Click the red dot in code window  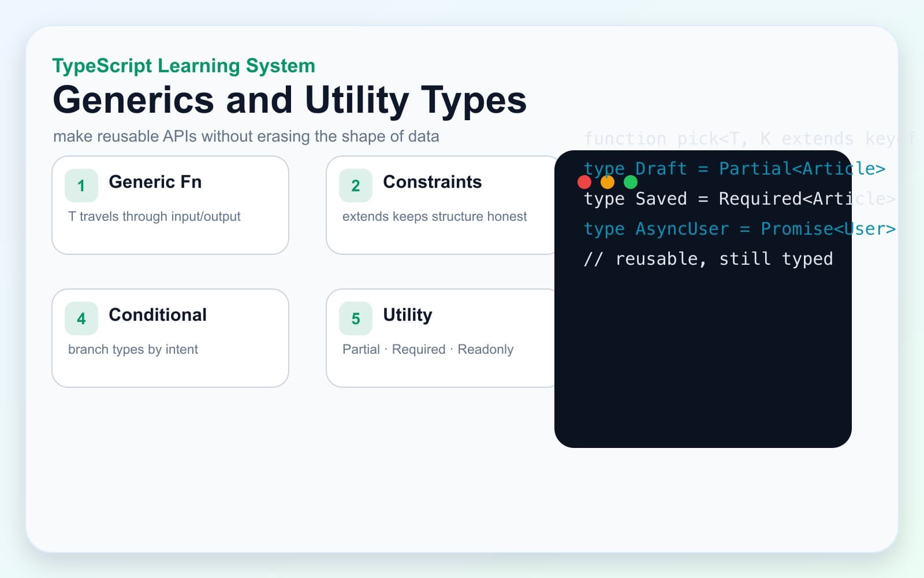(584, 182)
